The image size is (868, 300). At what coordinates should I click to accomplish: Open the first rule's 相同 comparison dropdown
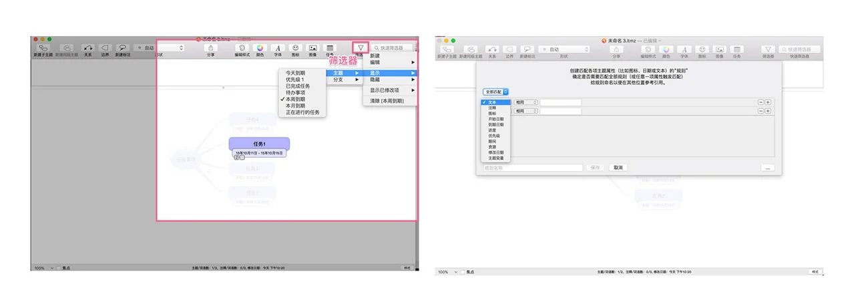[x=525, y=102]
